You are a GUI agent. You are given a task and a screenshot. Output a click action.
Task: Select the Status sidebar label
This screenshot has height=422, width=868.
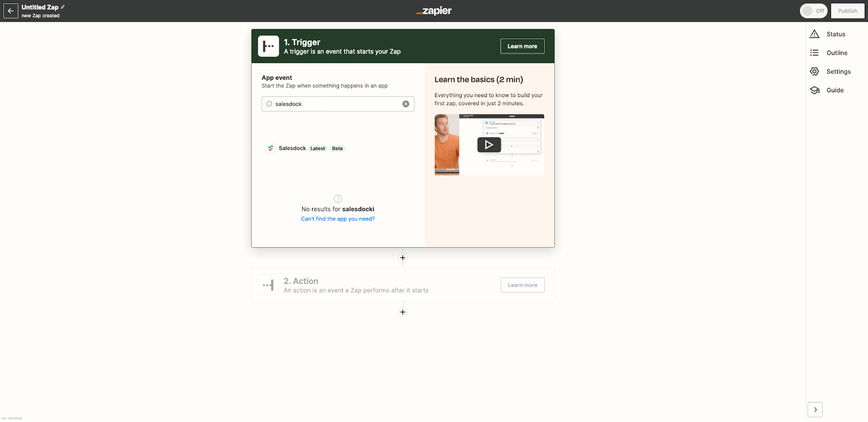tap(835, 34)
